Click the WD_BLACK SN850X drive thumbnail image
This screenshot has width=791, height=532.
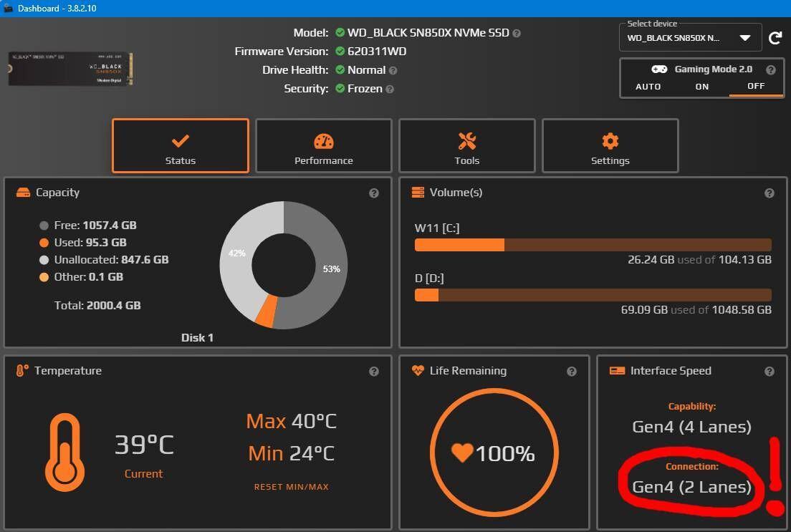(70, 68)
